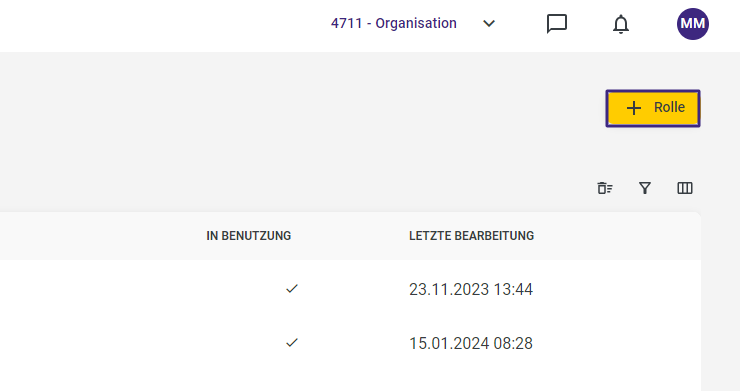Open the column chooser icon

pos(685,188)
